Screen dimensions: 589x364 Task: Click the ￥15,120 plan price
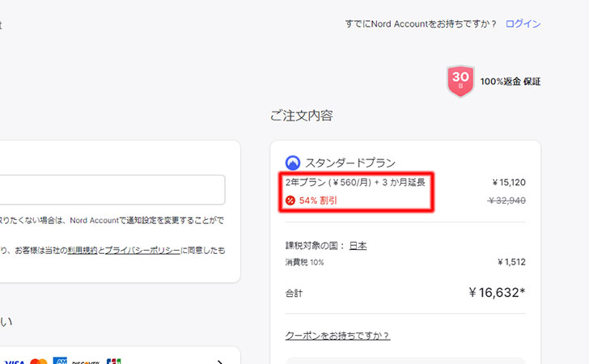tap(509, 183)
